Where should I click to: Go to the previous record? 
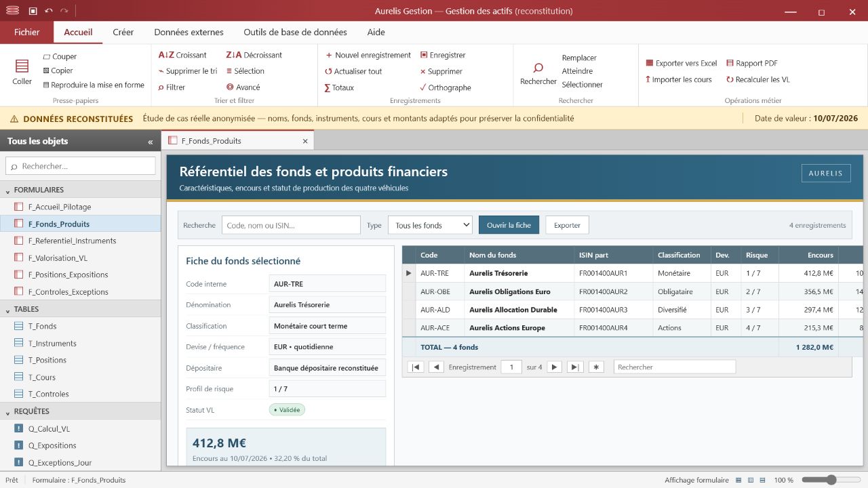pos(437,367)
